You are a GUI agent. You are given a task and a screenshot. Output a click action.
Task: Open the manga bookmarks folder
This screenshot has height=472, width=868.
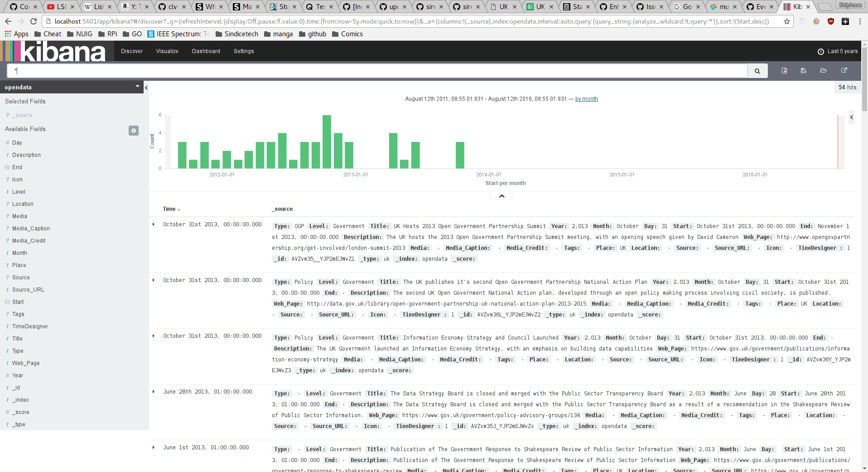point(279,34)
